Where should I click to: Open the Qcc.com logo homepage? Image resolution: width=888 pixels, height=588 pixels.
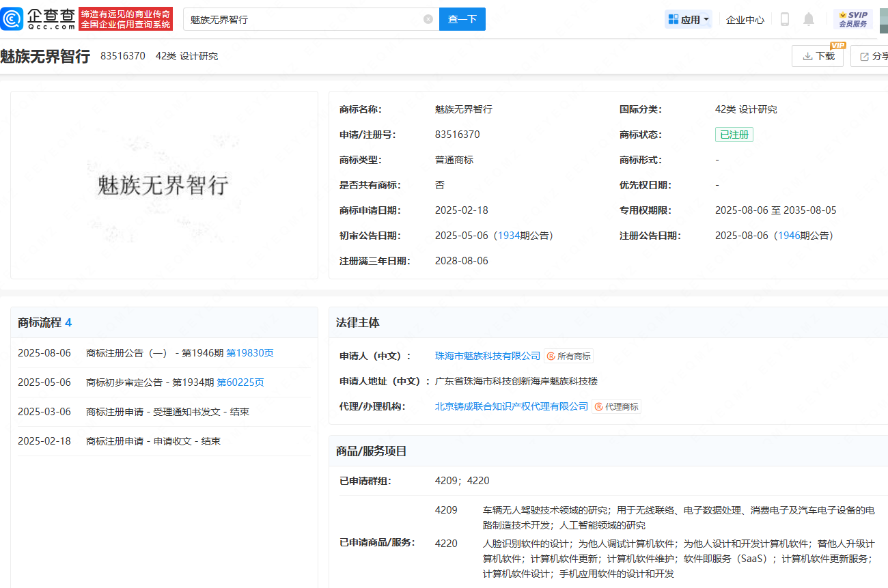[38, 19]
